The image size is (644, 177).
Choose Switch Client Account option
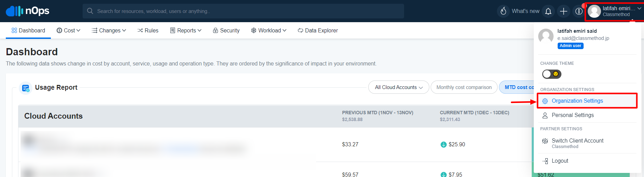[x=577, y=141]
